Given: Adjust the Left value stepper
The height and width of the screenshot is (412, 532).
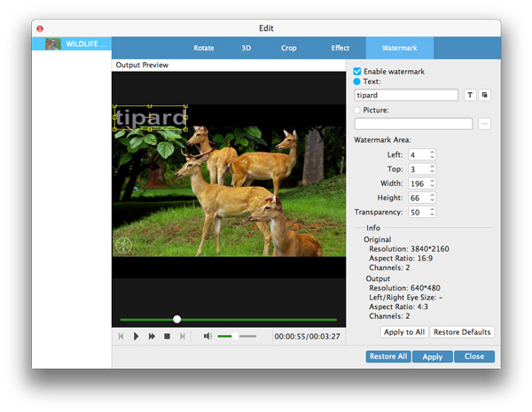Looking at the screenshot, I should click(x=432, y=155).
